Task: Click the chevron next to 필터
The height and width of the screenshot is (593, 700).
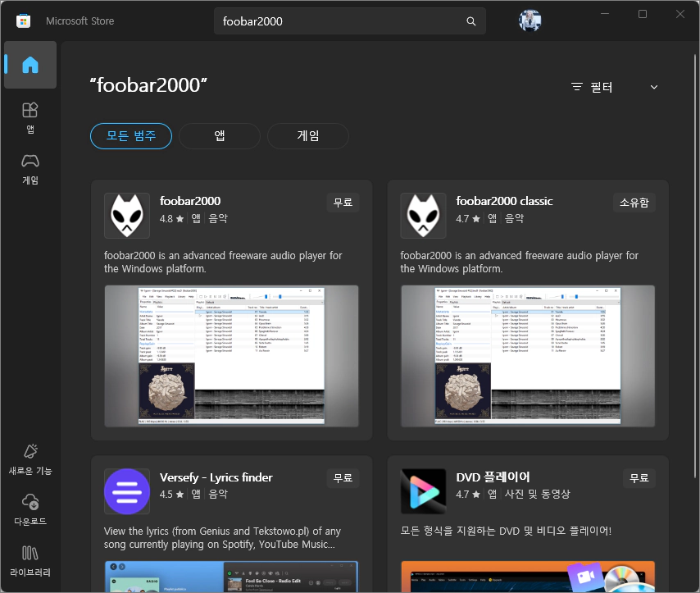Action: click(653, 86)
